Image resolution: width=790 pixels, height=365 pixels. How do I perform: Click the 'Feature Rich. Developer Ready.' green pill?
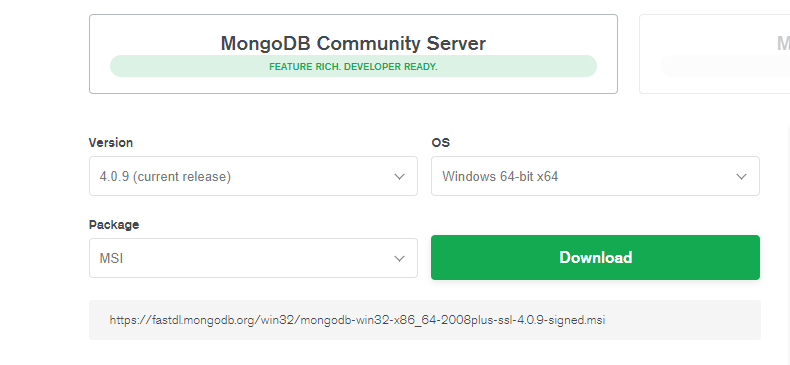click(x=353, y=66)
